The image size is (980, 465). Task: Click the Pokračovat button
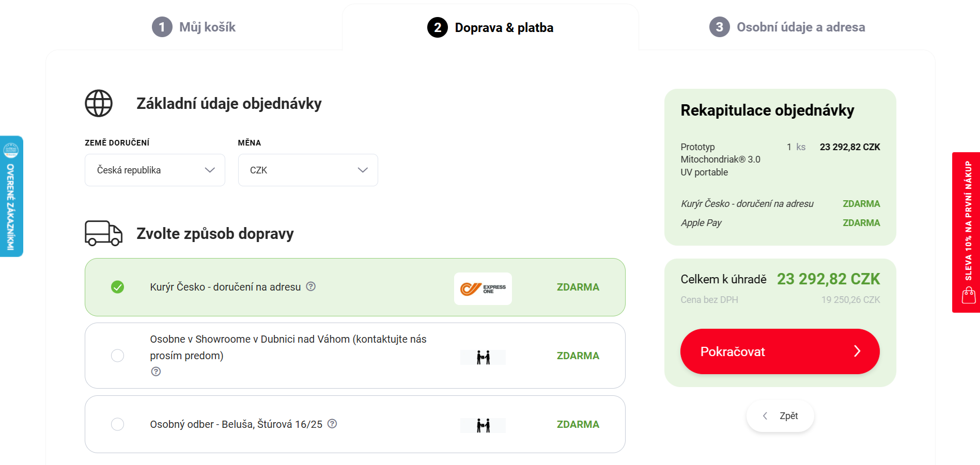[x=779, y=351]
